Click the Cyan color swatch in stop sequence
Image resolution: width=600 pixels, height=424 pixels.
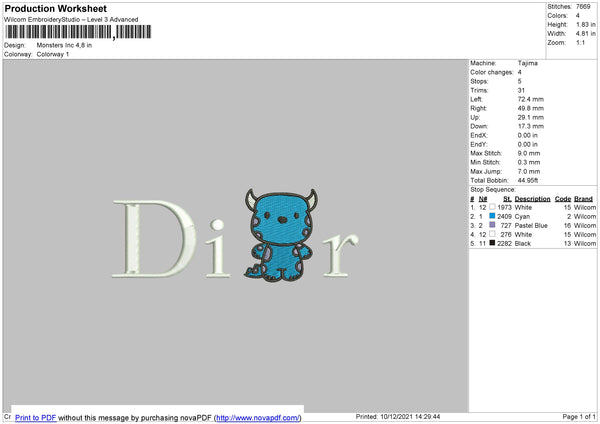pyautogui.click(x=492, y=216)
